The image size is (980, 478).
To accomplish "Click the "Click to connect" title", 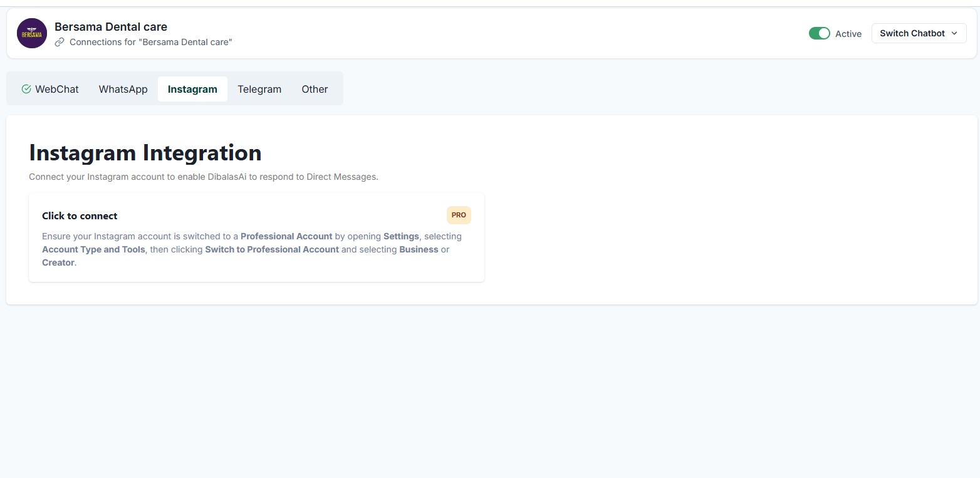I will pyautogui.click(x=80, y=216).
